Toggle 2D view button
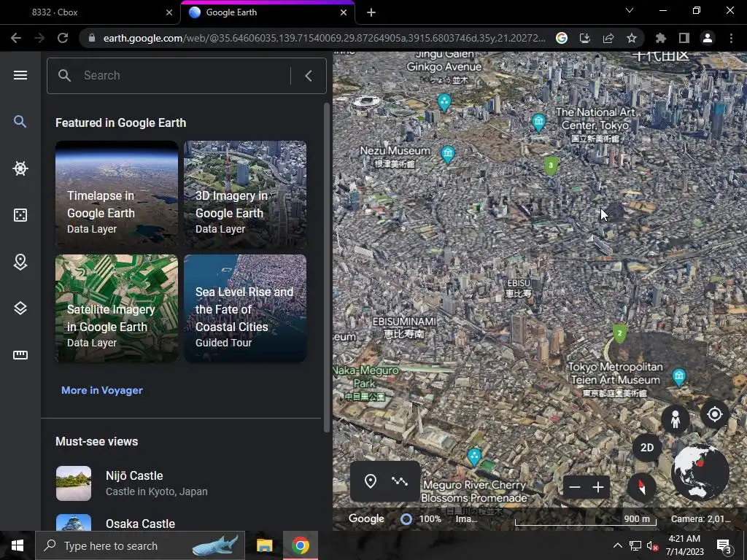 pyautogui.click(x=647, y=448)
